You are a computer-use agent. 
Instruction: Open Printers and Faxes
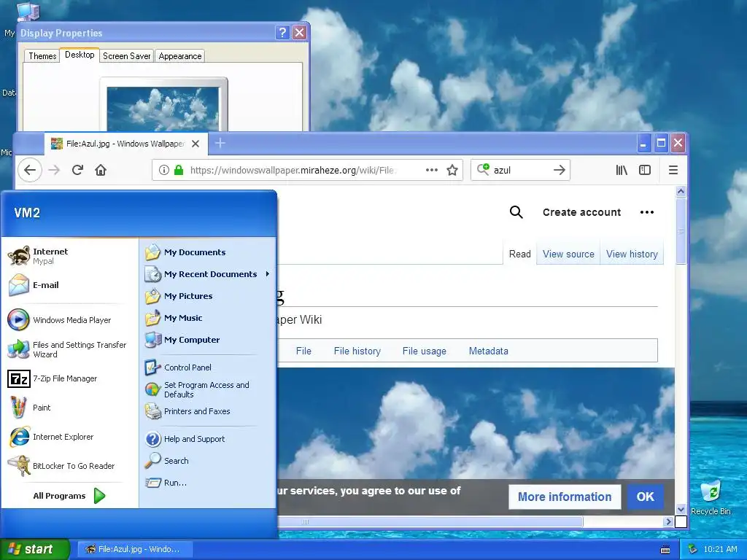(187, 411)
